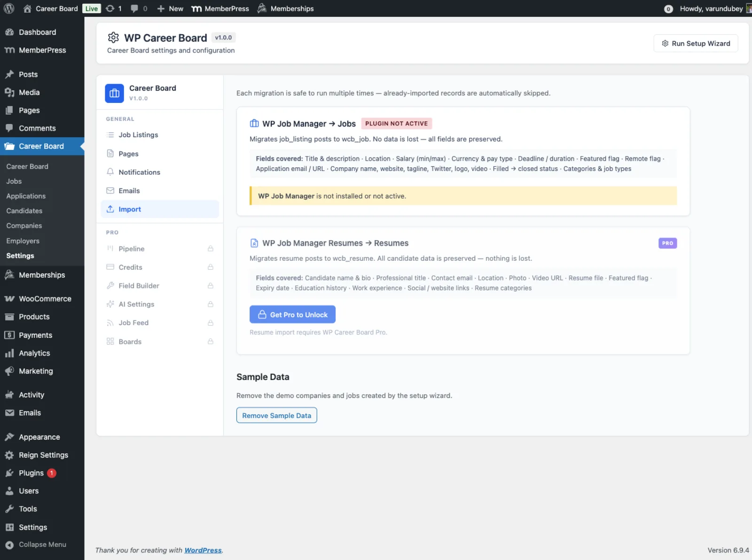752x560 pixels.
Task: Click the Live status badge
Action: [x=92, y=8]
